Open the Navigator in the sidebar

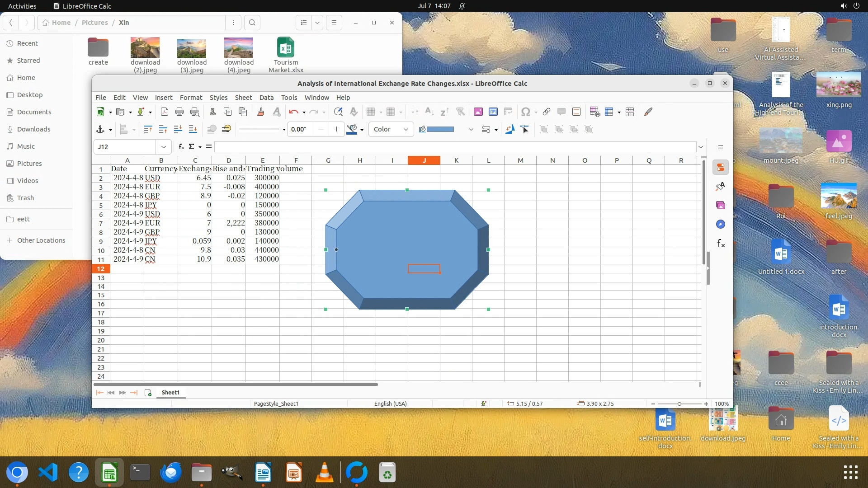pos(721,224)
